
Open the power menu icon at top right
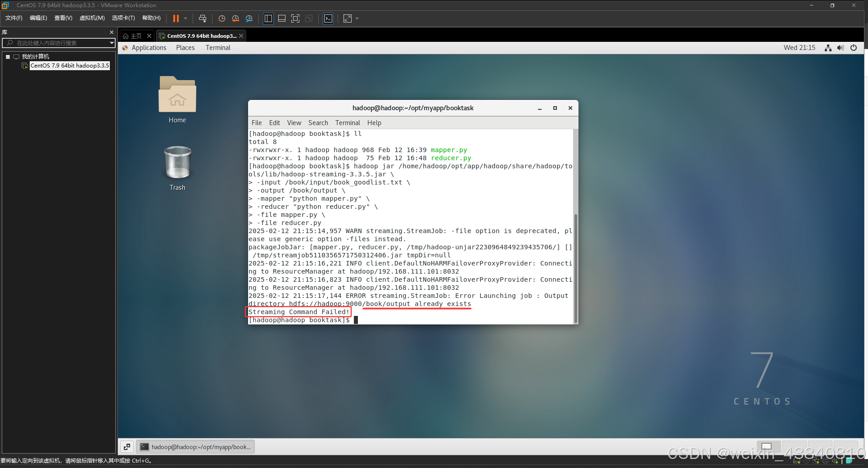point(853,47)
